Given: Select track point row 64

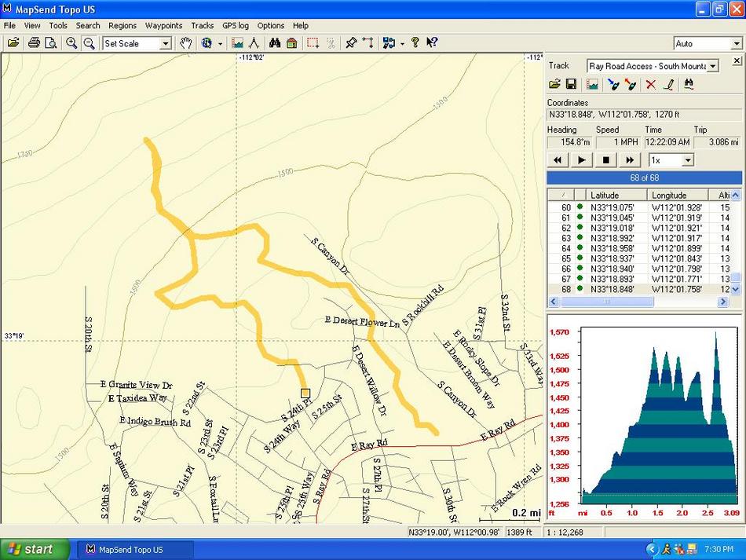Looking at the screenshot, I should pos(639,248).
